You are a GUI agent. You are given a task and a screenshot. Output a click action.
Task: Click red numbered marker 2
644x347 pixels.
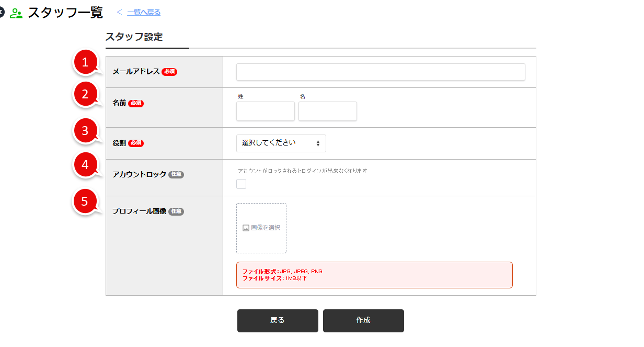point(85,94)
